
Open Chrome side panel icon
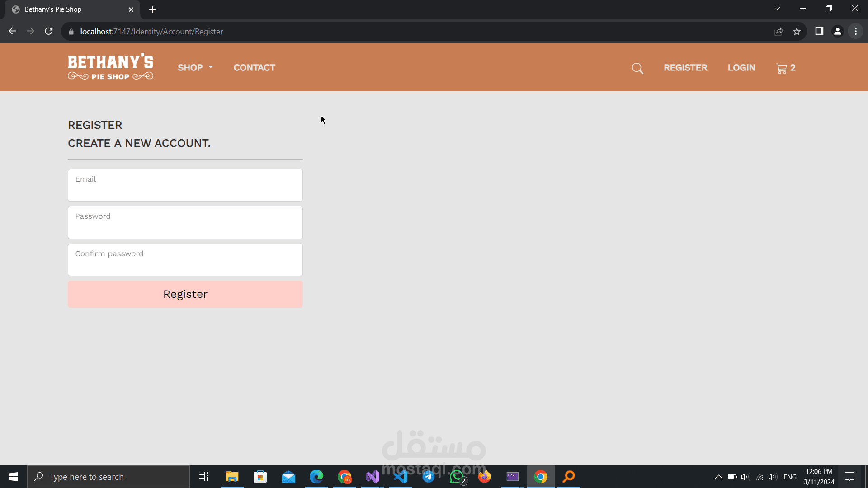[x=819, y=32]
